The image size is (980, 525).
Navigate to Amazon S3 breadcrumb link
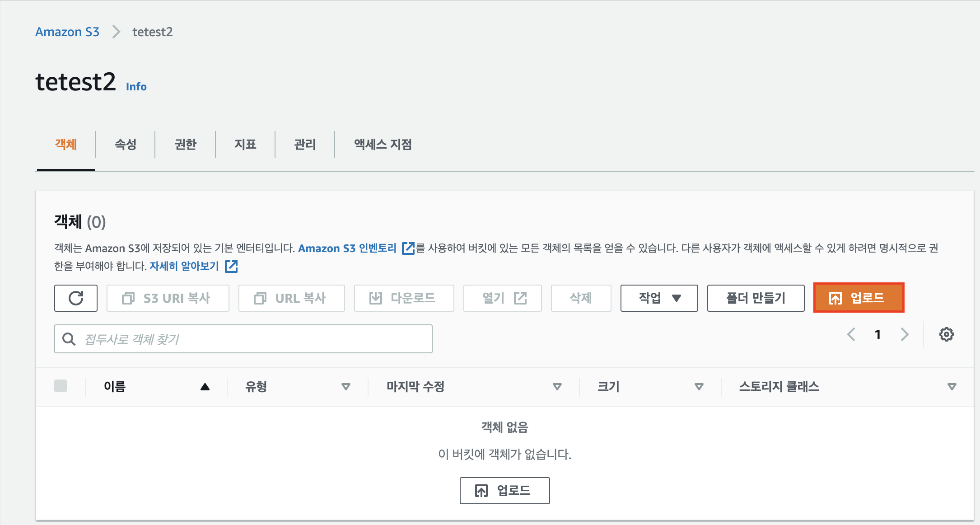(x=67, y=32)
